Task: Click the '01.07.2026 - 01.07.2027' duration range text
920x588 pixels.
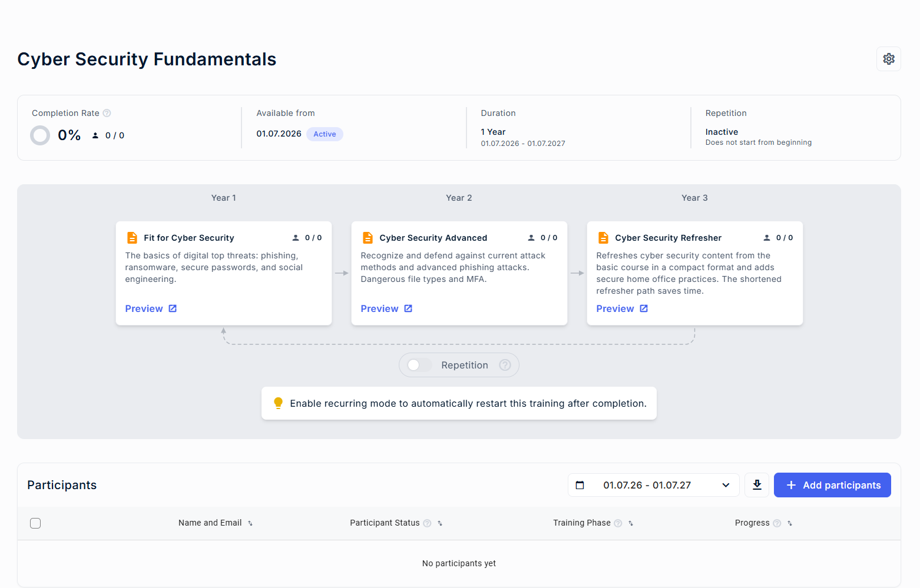Action: [523, 144]
